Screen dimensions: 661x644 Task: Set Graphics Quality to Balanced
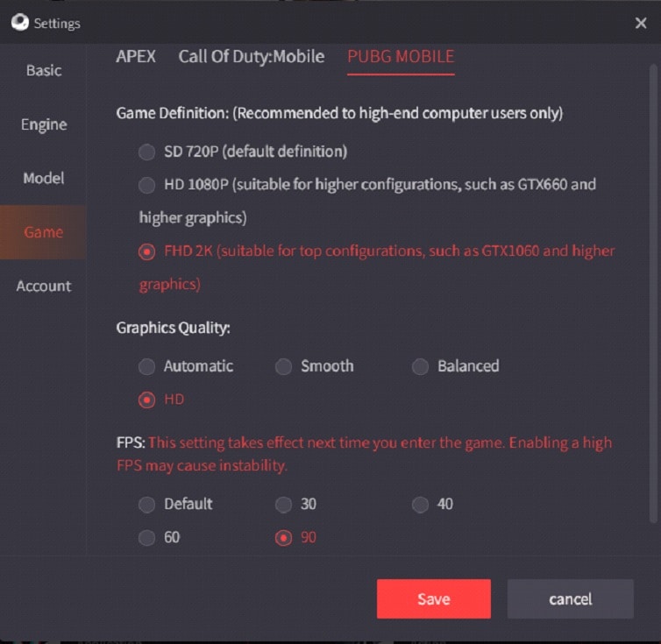(420, 366)
